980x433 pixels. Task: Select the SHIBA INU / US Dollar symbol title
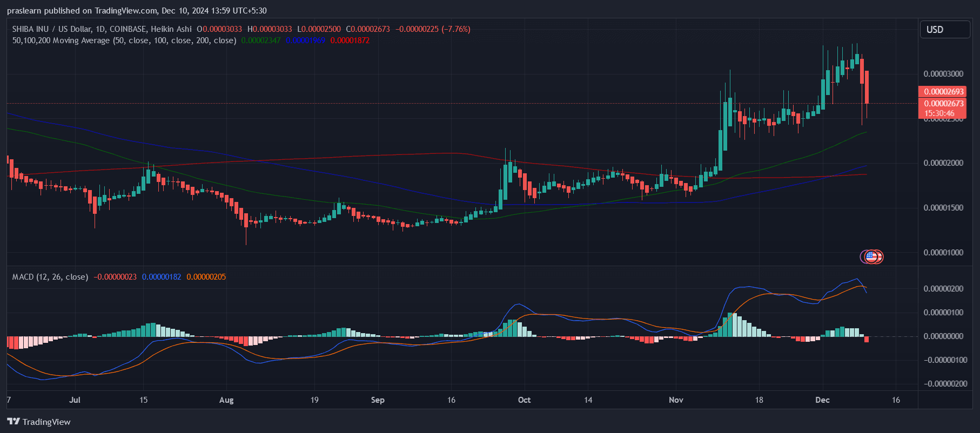click(102, 29)
